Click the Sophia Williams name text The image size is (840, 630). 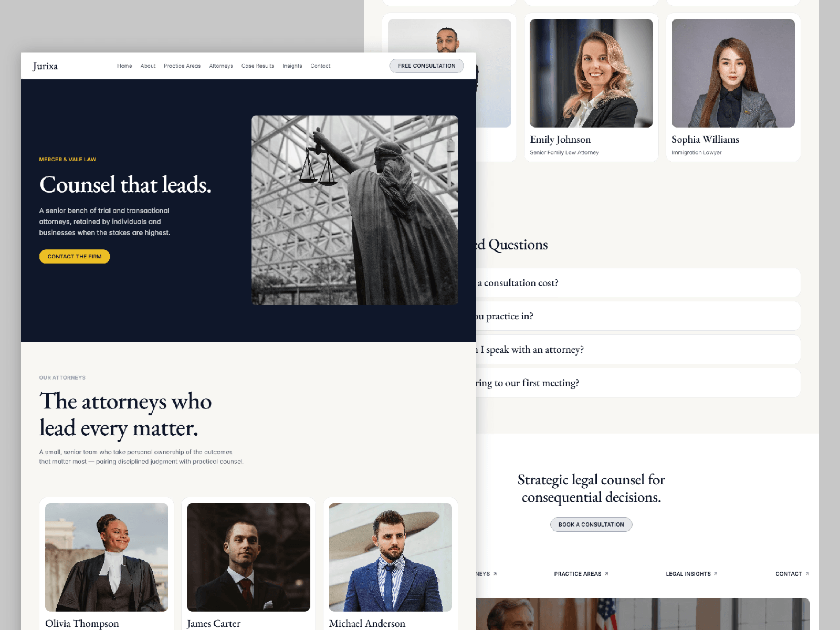coord(705,140)
